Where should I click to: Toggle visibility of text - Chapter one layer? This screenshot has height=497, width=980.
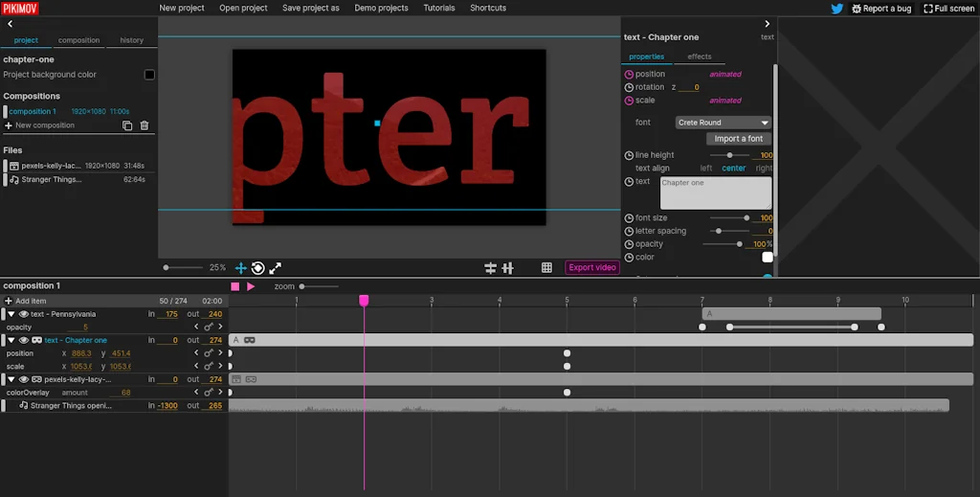pyautogui.click(x=24, y=340)
